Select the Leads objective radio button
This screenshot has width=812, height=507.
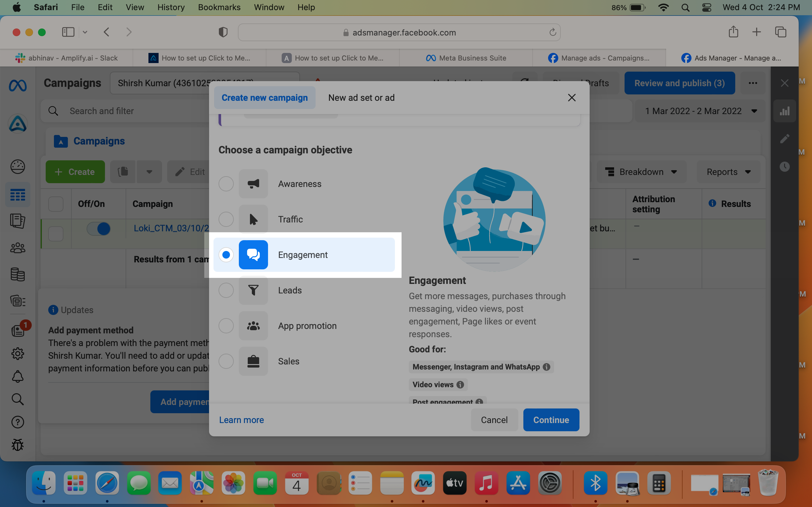click(226, 290)
